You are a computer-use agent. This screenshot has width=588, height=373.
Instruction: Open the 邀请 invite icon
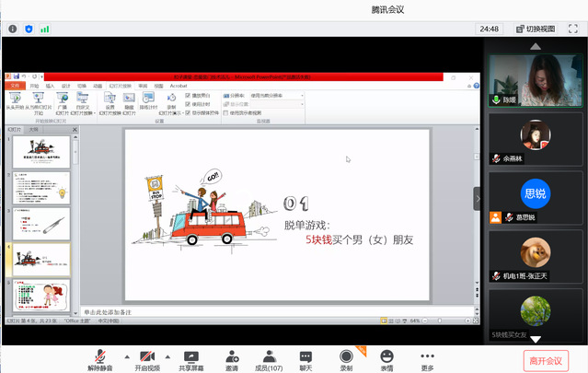point(231,355)
